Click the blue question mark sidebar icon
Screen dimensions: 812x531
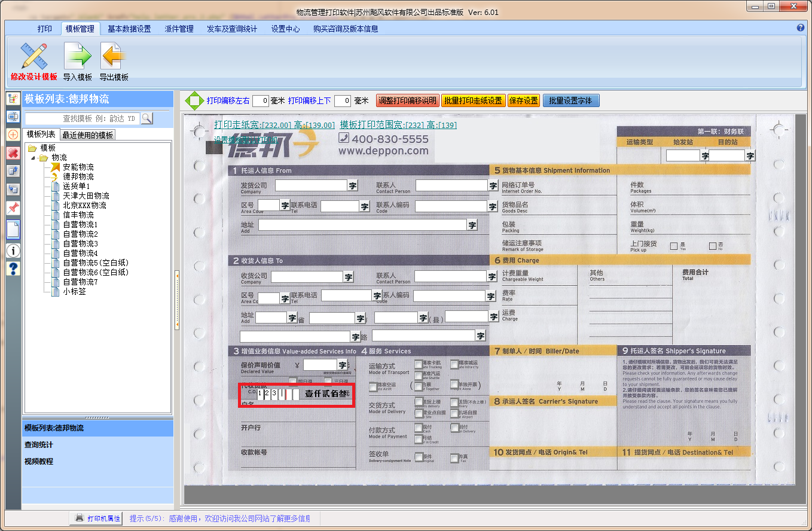[13, 268]
